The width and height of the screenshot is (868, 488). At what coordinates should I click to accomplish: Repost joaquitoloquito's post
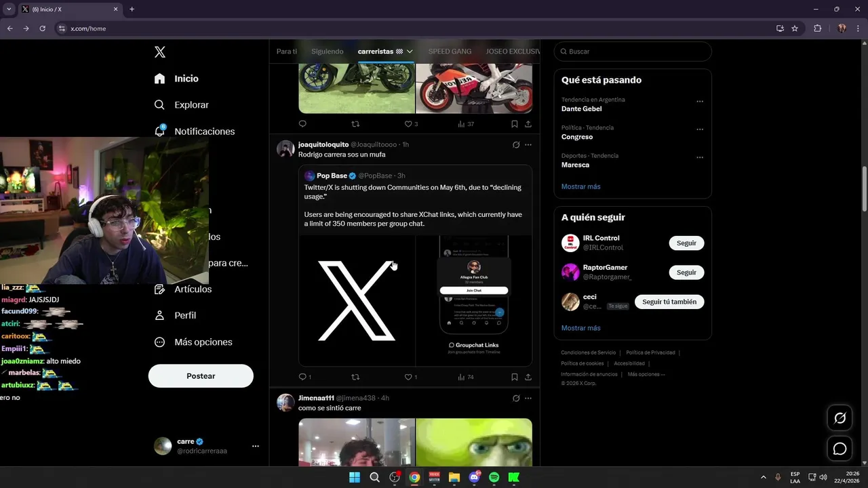point(355,377)
